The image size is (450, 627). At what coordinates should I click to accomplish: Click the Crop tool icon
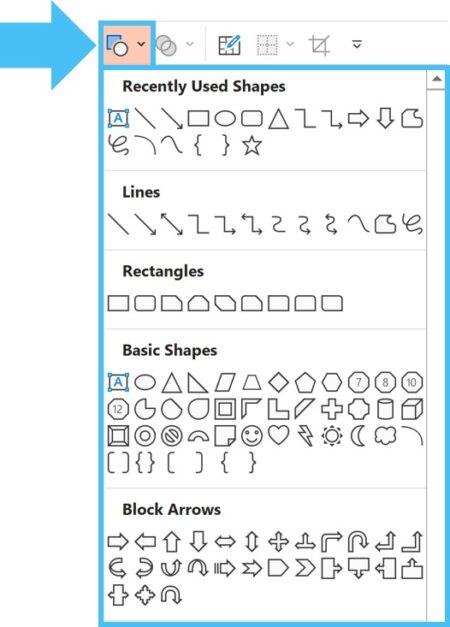pyautogui.click(x=320, y=45)
